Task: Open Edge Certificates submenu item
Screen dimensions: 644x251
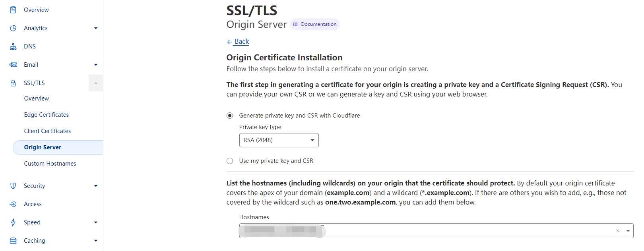Action: click(47, 115)
